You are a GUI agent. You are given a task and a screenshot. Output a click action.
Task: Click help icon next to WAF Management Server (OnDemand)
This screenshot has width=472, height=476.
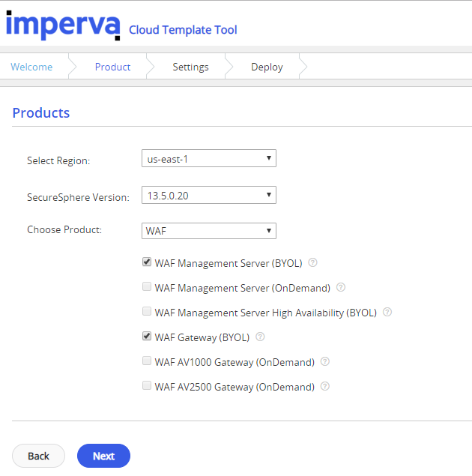(341, 287)
